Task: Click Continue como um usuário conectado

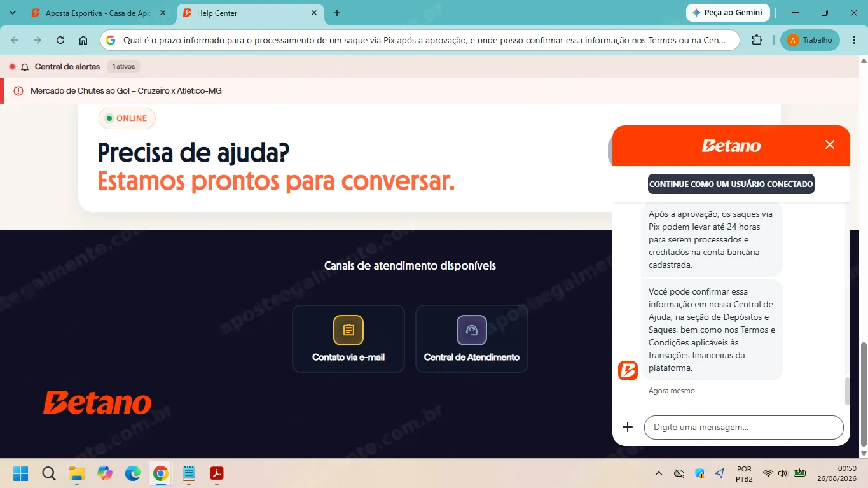Action: coord(731,184)
